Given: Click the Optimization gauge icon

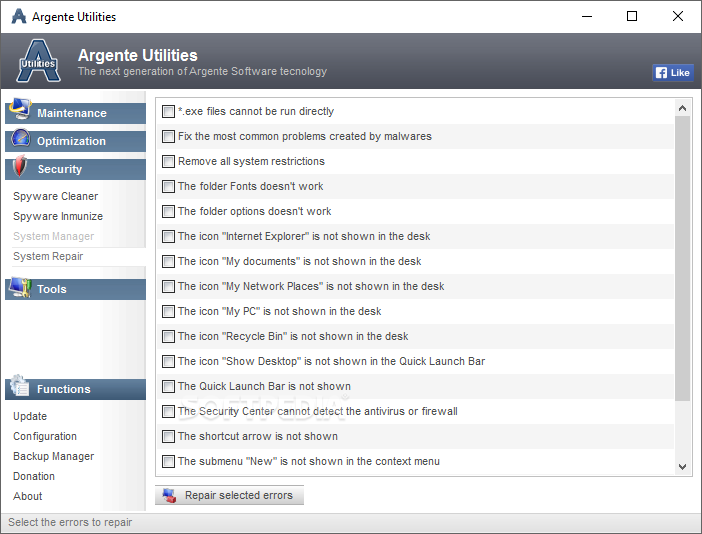Looking at the screenshot, I should point(21,138).
